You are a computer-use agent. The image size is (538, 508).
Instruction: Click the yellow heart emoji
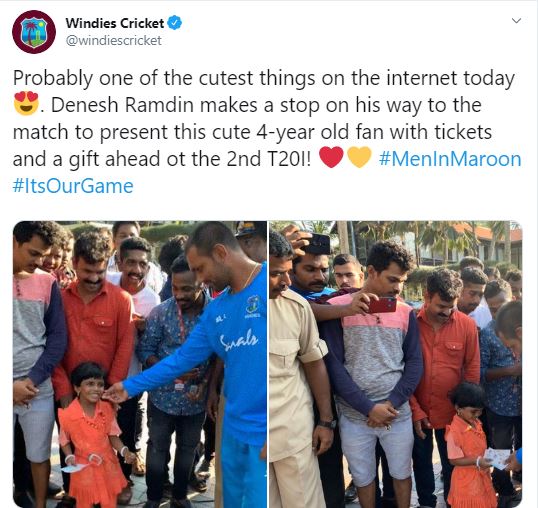(x=359, y=157)
